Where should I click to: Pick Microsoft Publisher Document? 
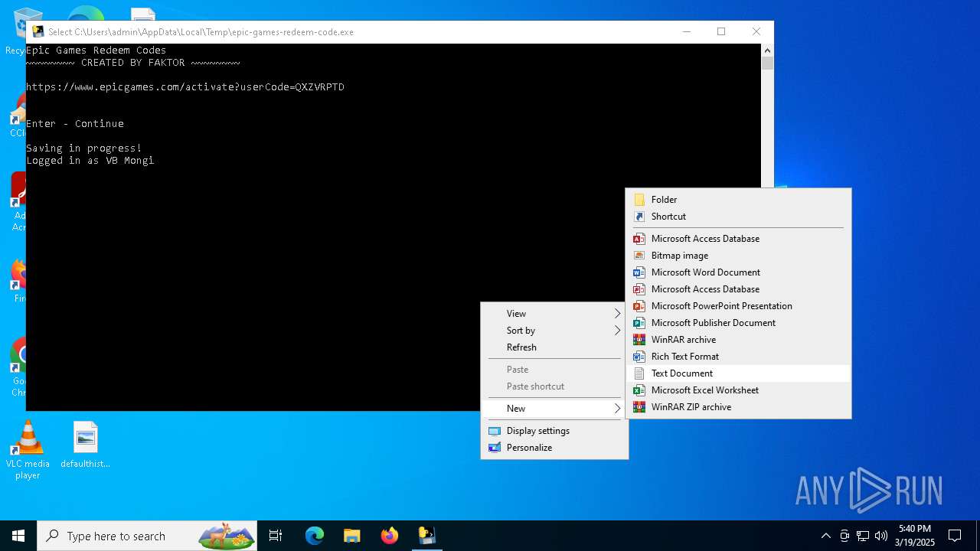tap(738, 323)
